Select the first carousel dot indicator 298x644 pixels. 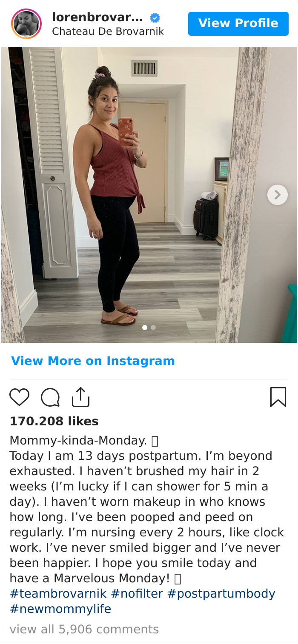pyautogui.click(x=145, y=328)
